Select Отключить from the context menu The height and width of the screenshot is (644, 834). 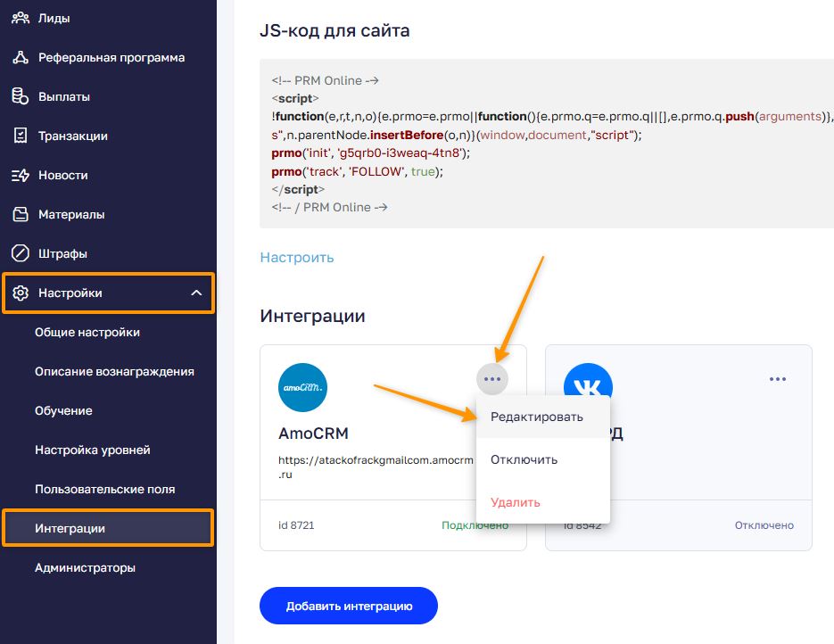coord(524,459)
